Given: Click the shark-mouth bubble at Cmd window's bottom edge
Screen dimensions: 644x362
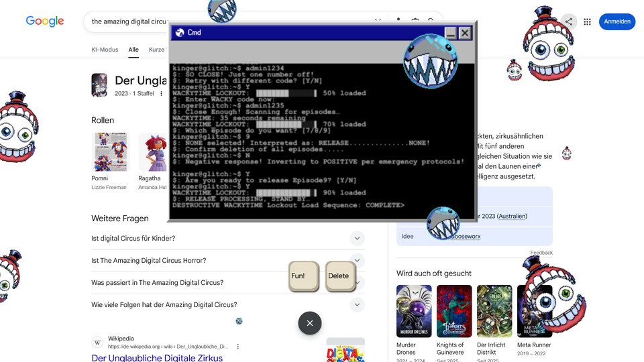Looking at the screenshot, I should pyautogui.click(x=443, y=223).
